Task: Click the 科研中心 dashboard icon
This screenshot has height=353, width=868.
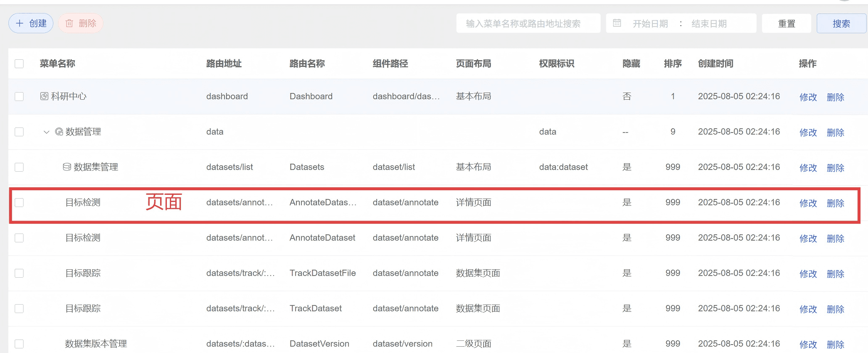Action: (x=44, y=96)
